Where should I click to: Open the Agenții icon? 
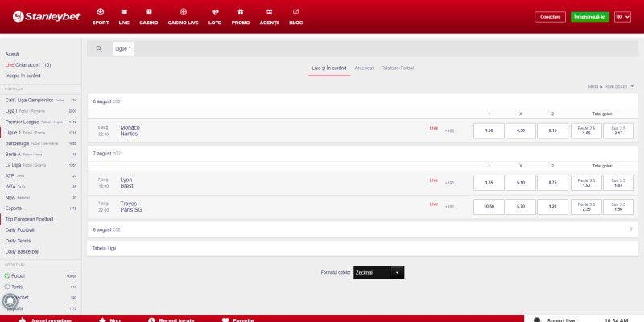270,12
